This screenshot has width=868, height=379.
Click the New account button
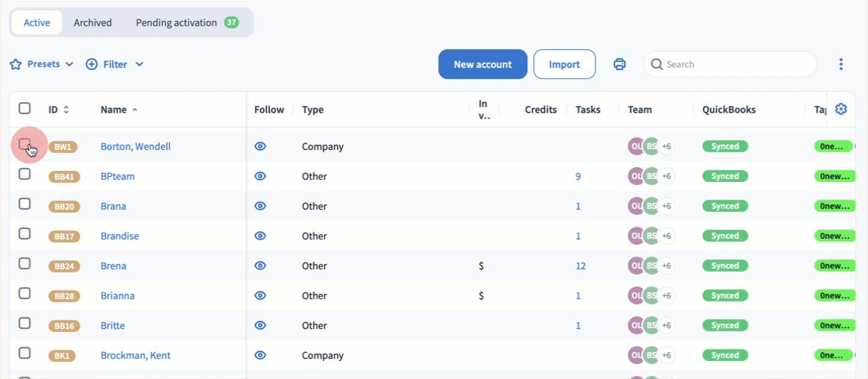(482, 64)
